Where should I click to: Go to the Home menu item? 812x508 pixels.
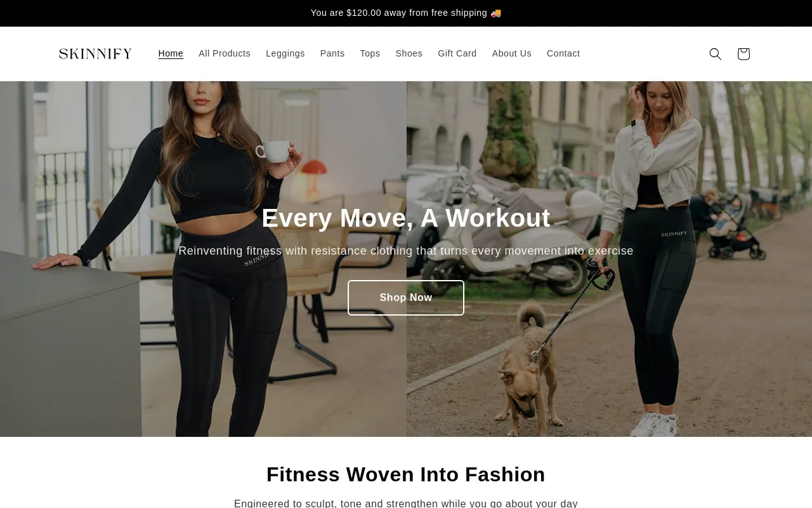(171, 53)
